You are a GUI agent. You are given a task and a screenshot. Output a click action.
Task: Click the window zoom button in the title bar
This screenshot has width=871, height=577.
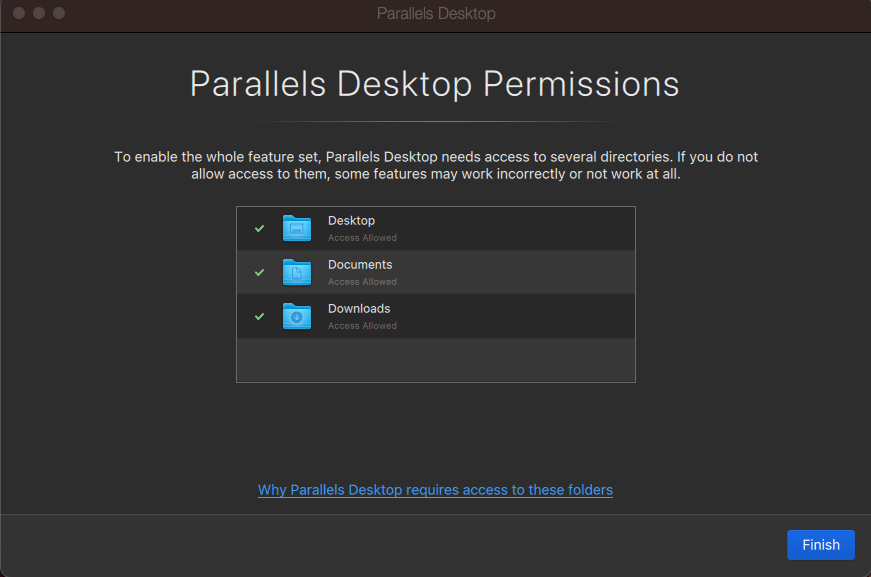click(x=59, y=13)
